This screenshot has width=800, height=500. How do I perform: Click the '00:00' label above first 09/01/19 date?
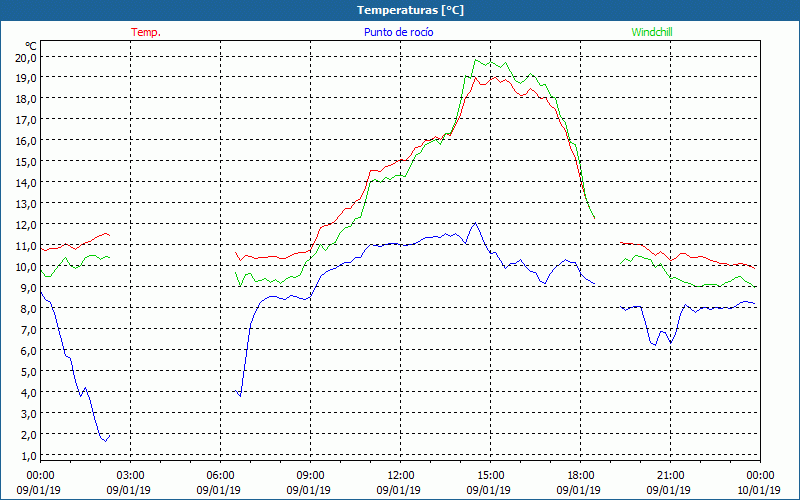41,475
